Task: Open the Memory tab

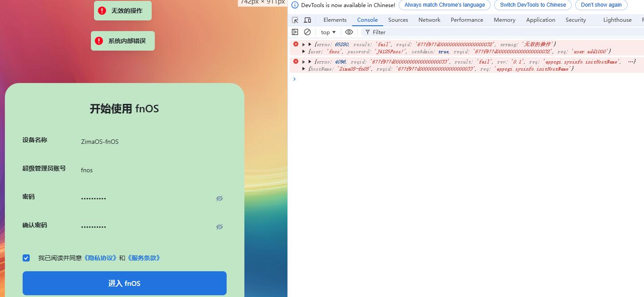Action: [x=505, y=20]
